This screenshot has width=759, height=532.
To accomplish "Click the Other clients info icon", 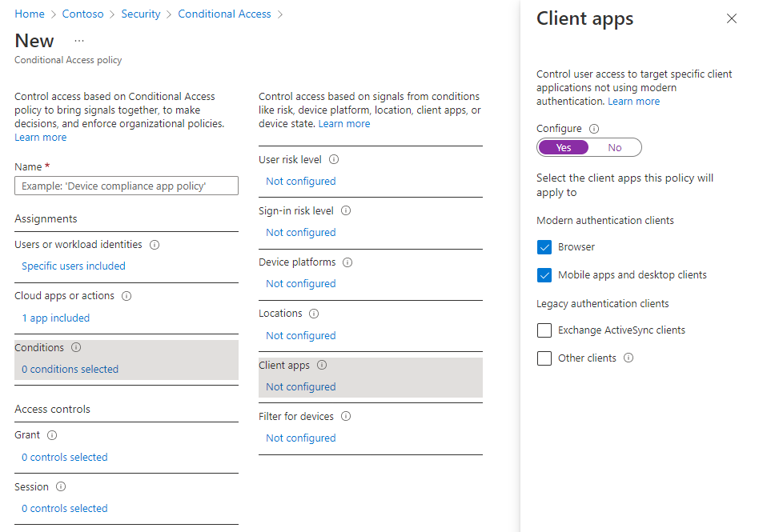I will click(628, 358).
